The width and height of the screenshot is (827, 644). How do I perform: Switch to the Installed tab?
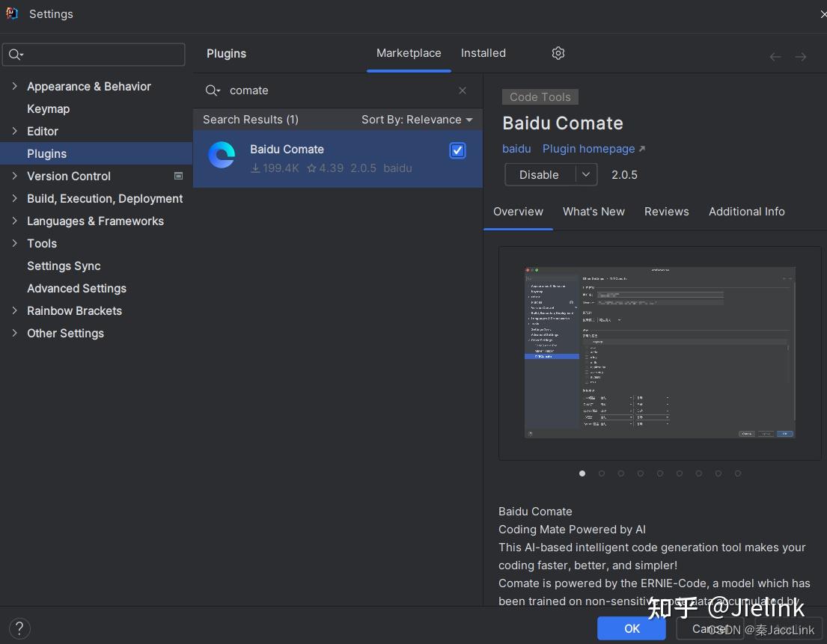coord(483,53)
